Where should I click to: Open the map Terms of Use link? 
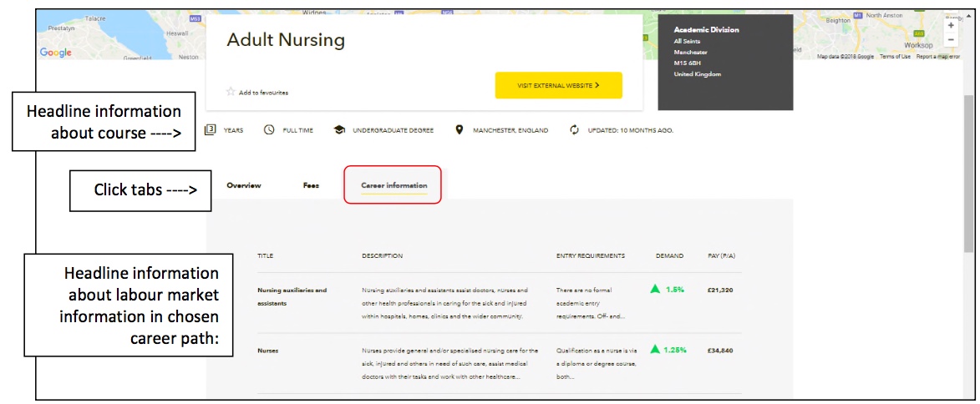pyautogui.click(x=895, y=57)
